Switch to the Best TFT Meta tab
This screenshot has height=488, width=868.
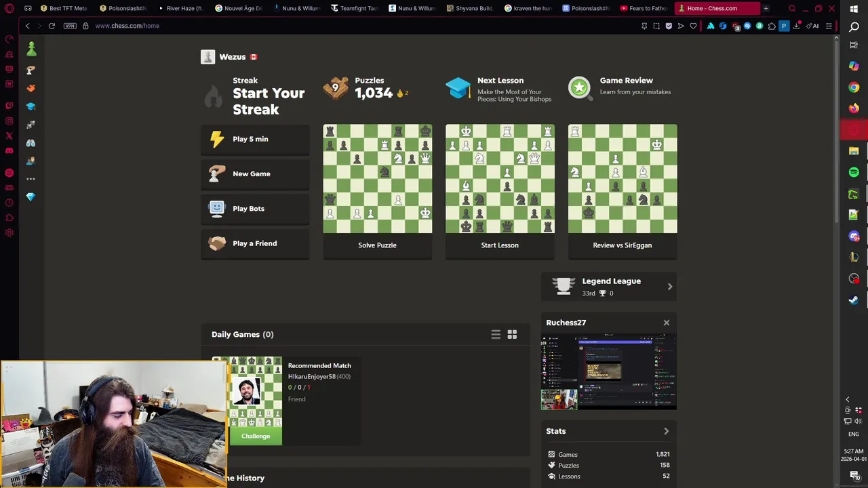coord(64,8)
